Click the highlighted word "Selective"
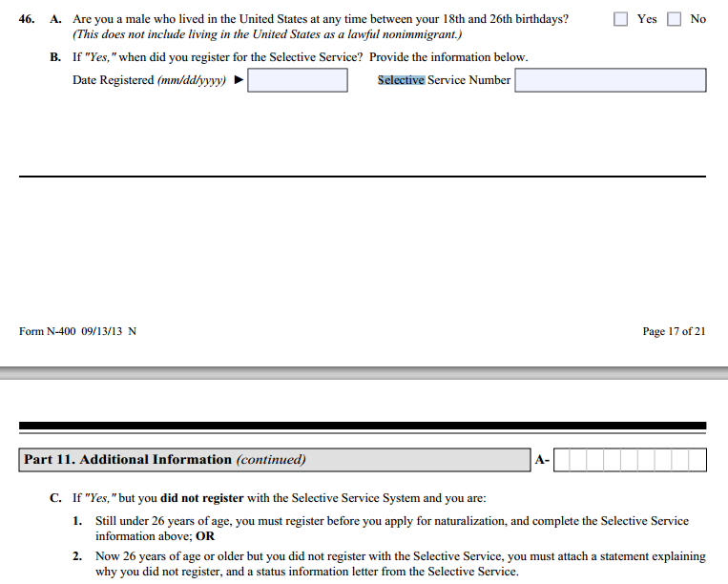The width and height of the screenshot is (728, 584). click(x=401, y=80)
